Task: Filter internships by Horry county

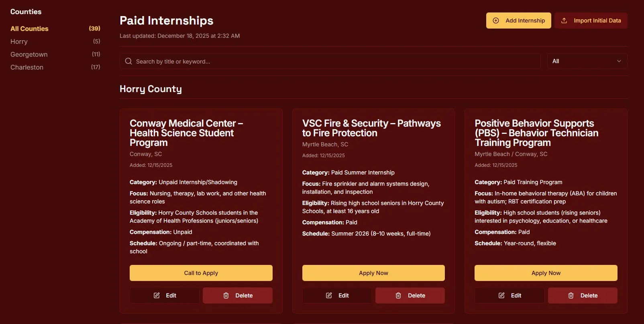Action: [19, 41]
